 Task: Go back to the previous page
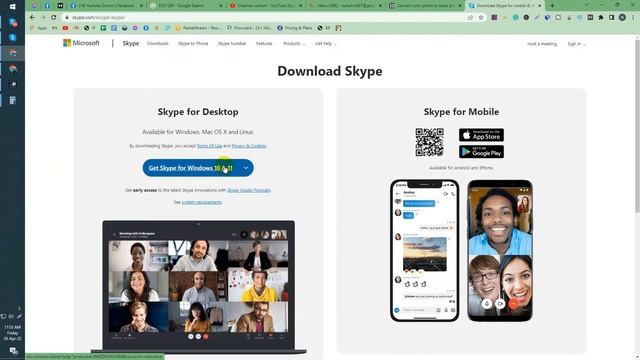(32, 18)
